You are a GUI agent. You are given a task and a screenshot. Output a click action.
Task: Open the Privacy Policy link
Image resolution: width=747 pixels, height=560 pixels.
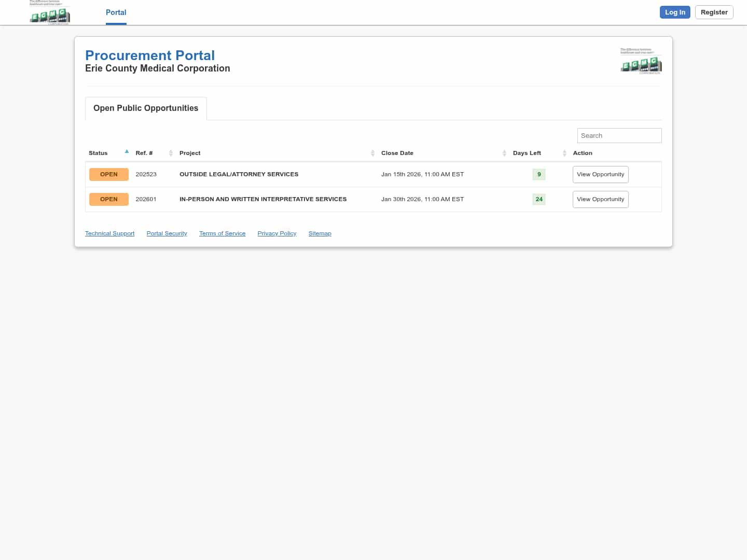[x=276, y=233]
